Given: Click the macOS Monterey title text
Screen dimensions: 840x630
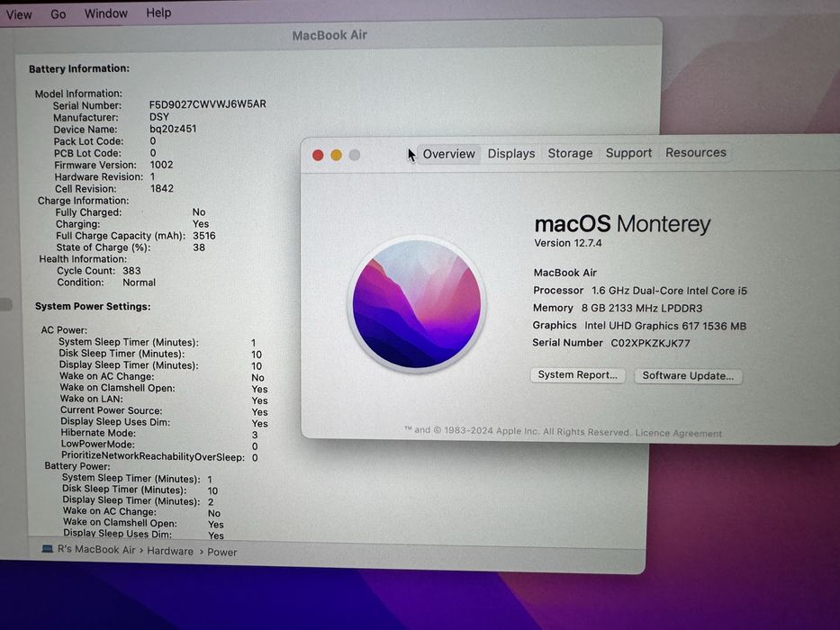Looking at the screenshot, I should (622, 224).
